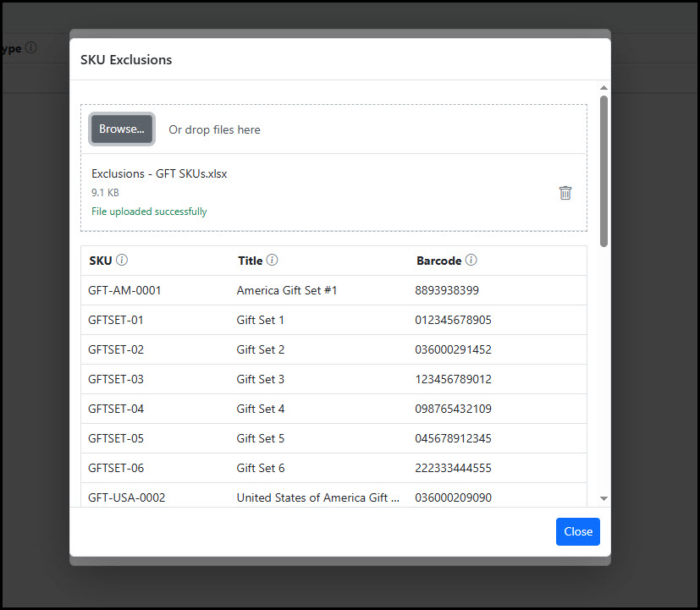700x610 pixels.
Task: Select barcode 045678912345 in Gift Set 5 row
Action: pyautogui.click(x=453, y=438)
